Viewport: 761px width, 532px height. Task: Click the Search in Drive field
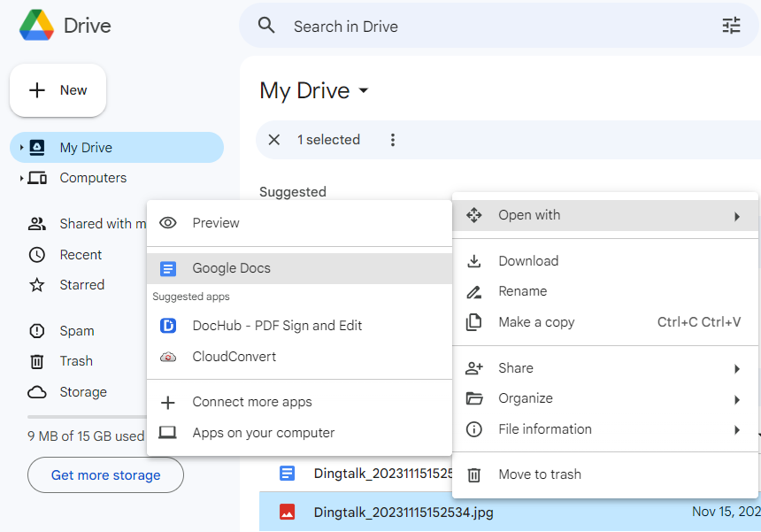click(x=499, y=26)
